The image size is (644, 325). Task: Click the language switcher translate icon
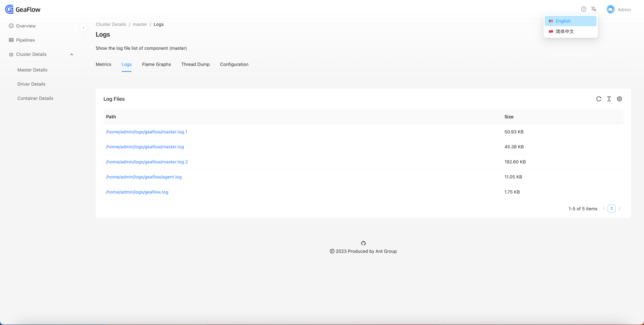[593, 9]
